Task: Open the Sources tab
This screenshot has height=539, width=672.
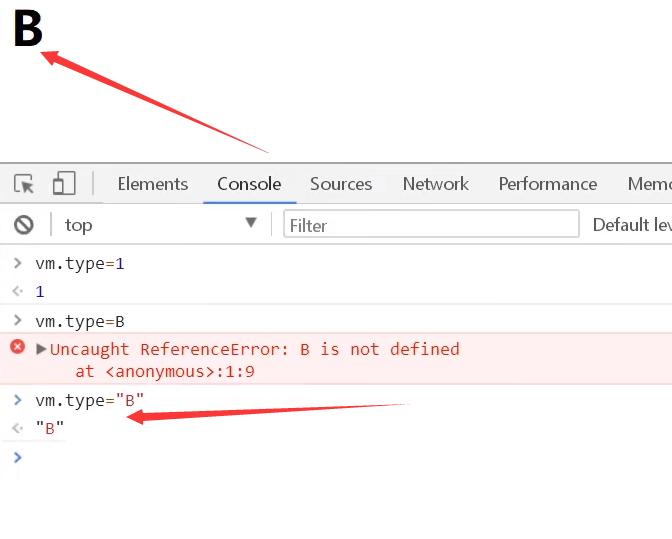Action: click(341, 184)
